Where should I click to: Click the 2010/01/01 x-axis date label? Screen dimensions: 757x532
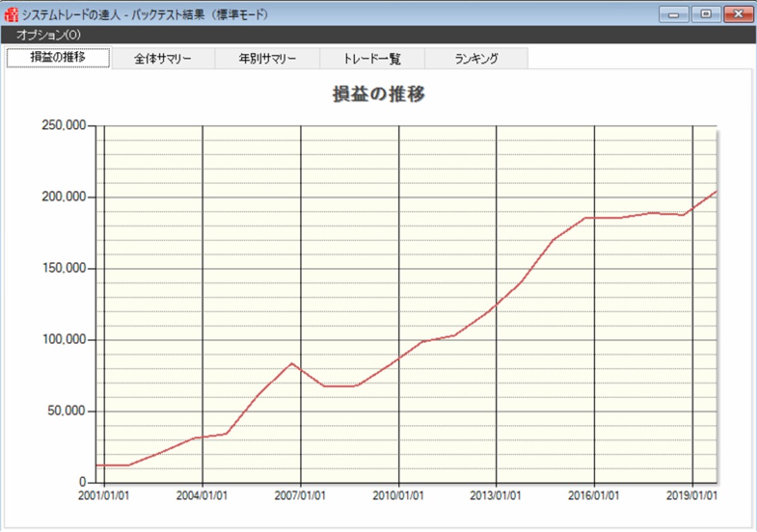click(x=398, y=495)
